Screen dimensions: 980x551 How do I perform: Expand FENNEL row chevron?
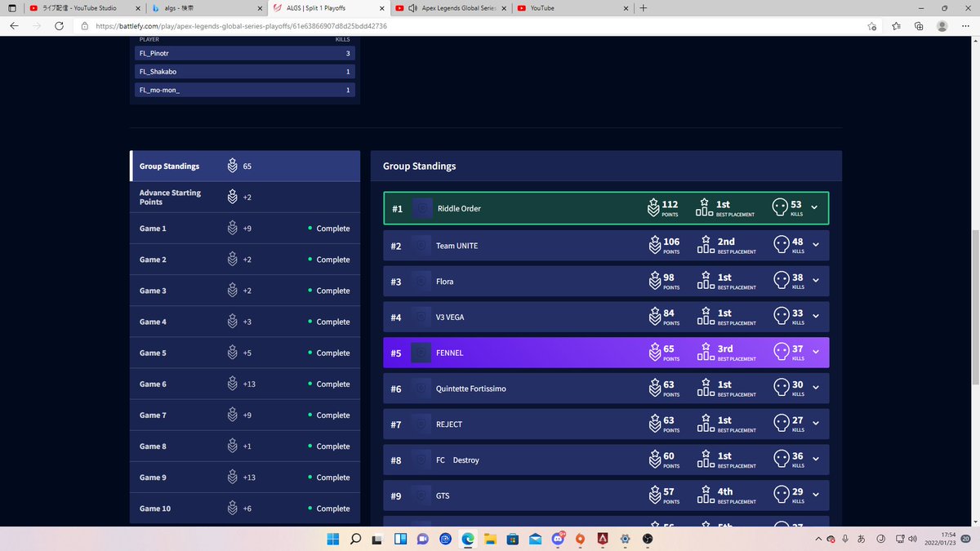(x=815, y=353)
